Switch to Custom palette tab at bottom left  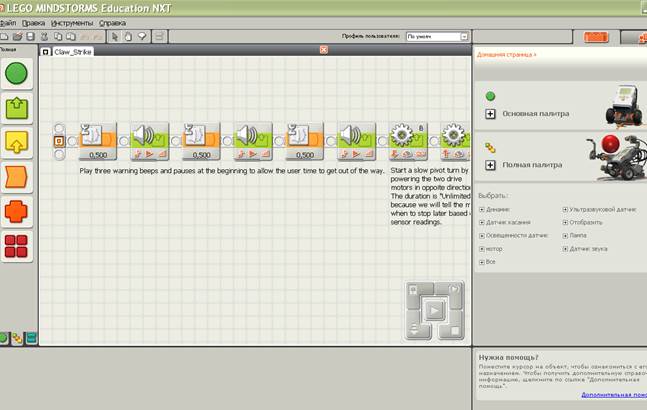[x=31, y=339]
